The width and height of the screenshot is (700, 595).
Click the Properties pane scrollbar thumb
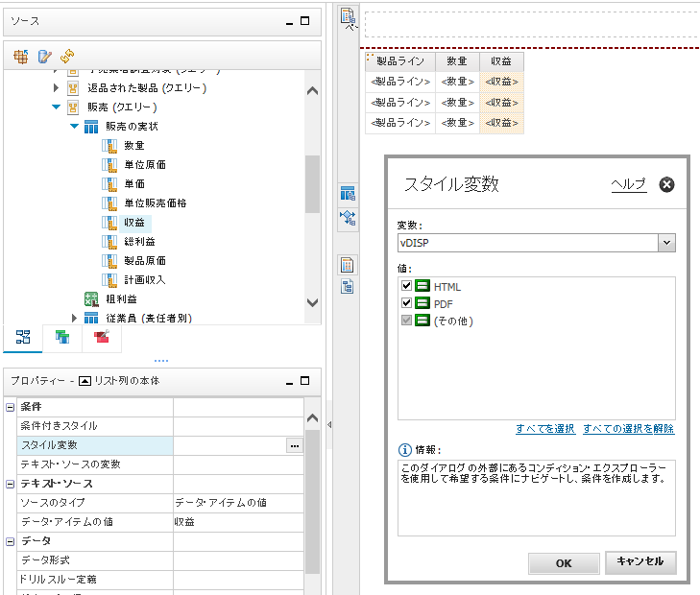pyautogui.click(x=312, y=501)
